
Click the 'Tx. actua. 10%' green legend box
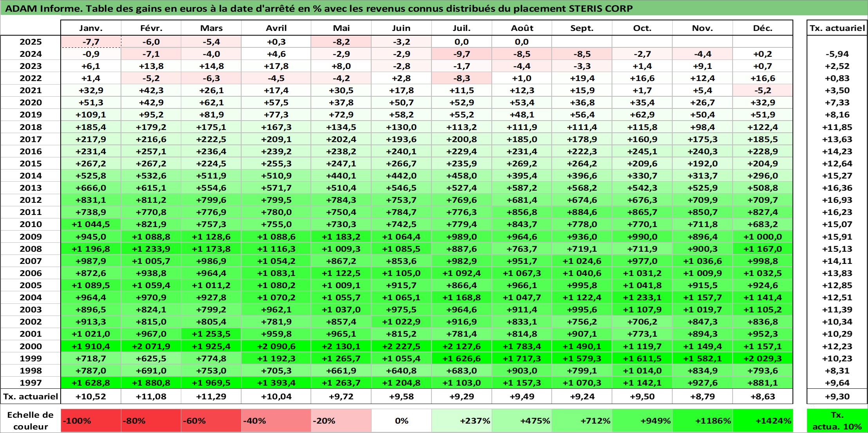point(837,421)
